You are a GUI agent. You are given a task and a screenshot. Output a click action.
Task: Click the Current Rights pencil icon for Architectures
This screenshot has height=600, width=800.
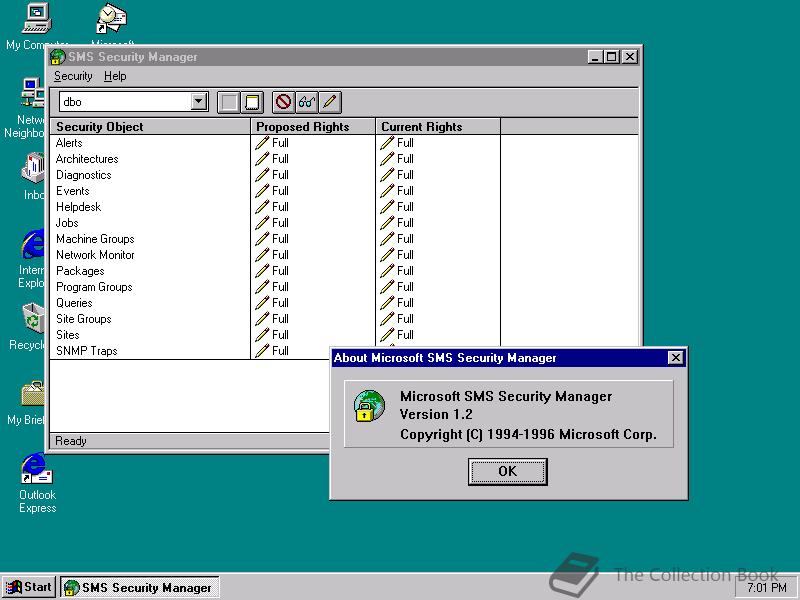[x=387, y=159]
